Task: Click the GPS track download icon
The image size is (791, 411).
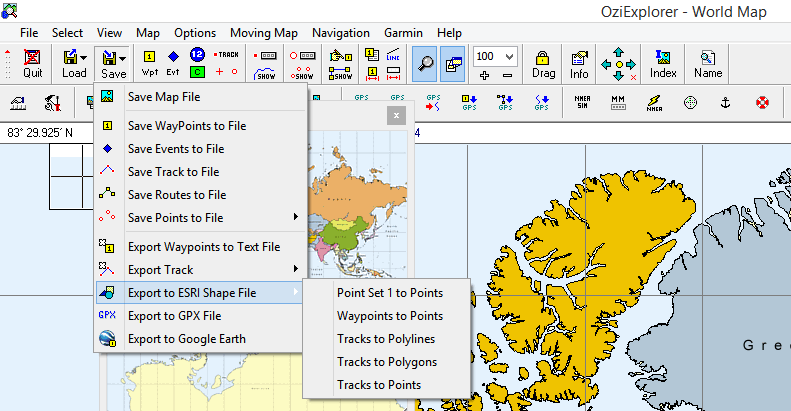Action: [541, 102]
